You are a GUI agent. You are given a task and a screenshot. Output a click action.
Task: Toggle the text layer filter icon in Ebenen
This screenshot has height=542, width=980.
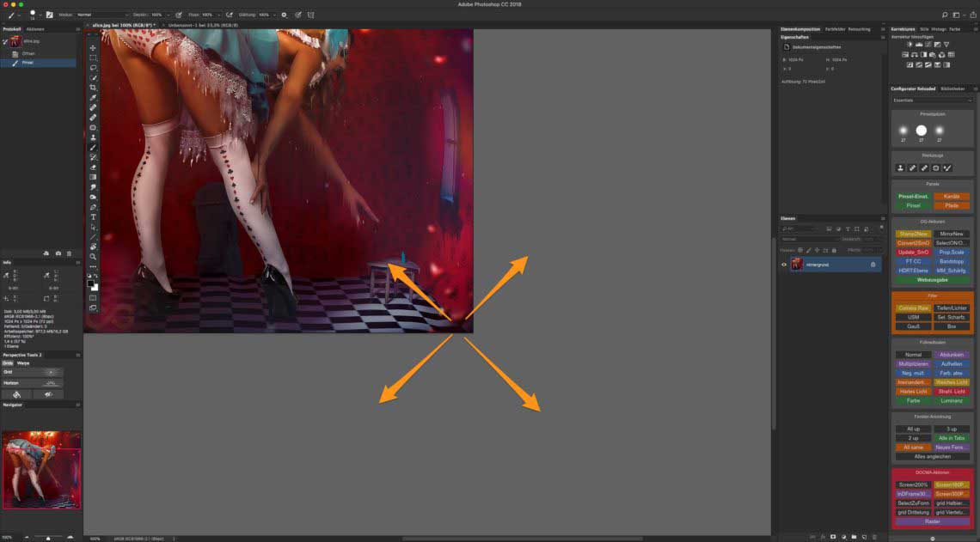click(x=848, y=229)
